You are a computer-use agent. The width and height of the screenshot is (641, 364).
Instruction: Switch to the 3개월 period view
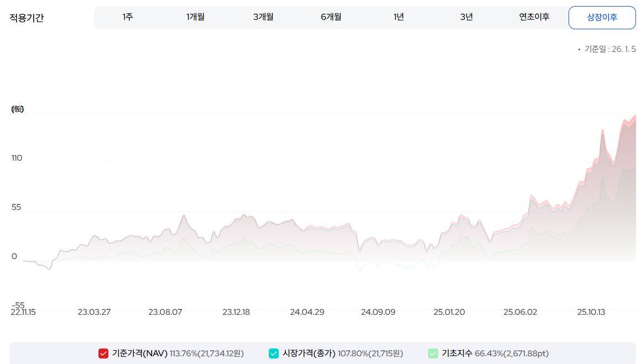(263, 17)
